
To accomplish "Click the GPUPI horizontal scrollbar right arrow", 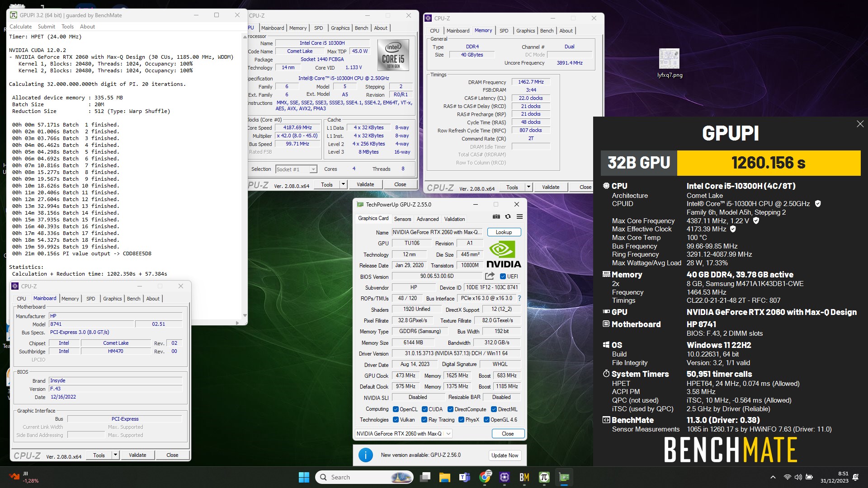I will (237, 323).
